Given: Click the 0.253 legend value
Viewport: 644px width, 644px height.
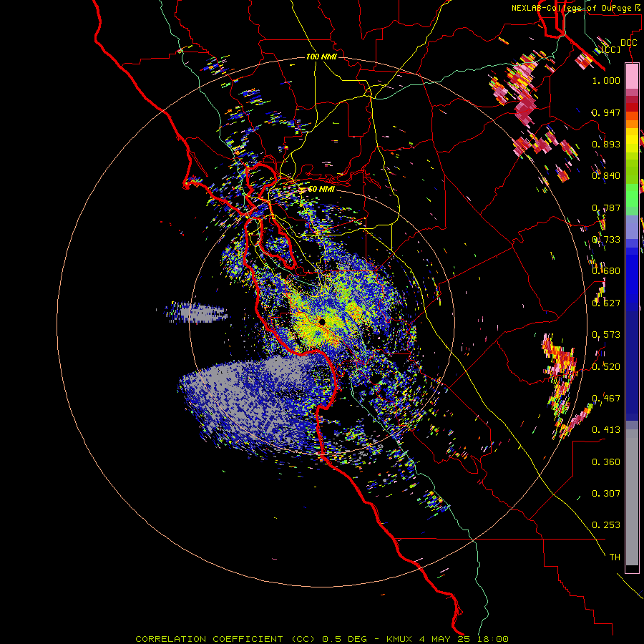Looking at the screenshot, I should point(606,525).
